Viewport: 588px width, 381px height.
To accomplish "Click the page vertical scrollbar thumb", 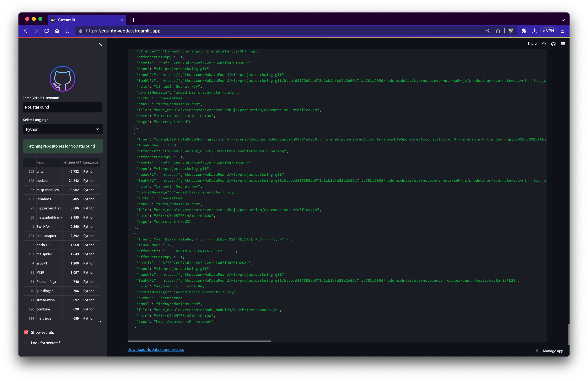I will [x=569, y=335].
